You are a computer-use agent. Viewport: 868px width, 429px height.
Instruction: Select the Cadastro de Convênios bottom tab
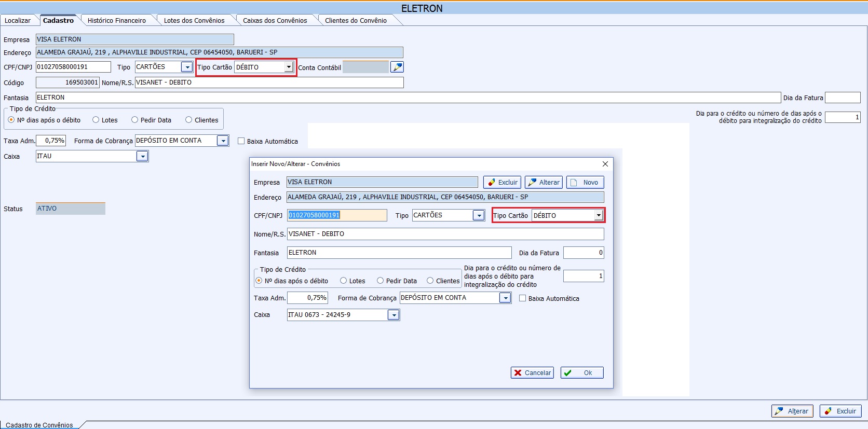(x=39, y=425)
